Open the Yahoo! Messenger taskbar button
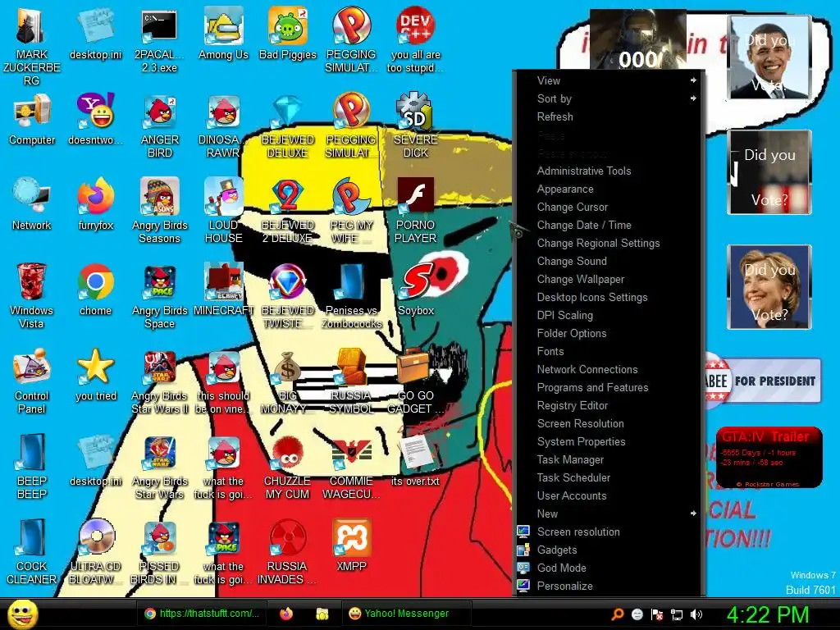Viewport: 840px width, 630px height. pos(407,614)
